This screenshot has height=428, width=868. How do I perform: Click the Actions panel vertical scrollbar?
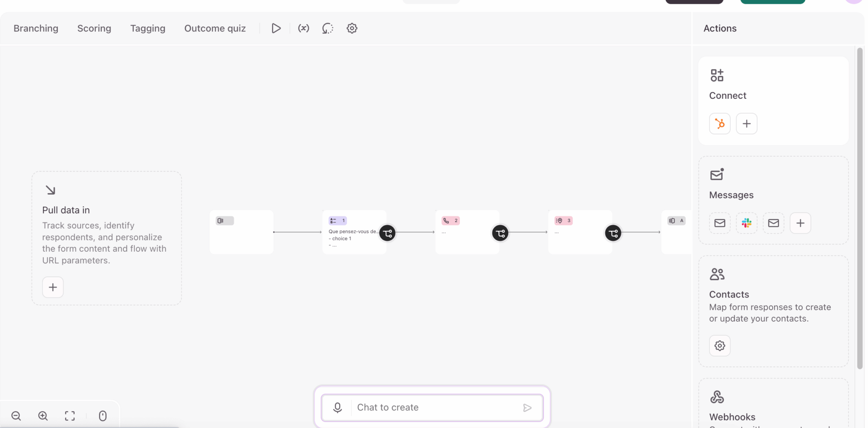[860, 208]
